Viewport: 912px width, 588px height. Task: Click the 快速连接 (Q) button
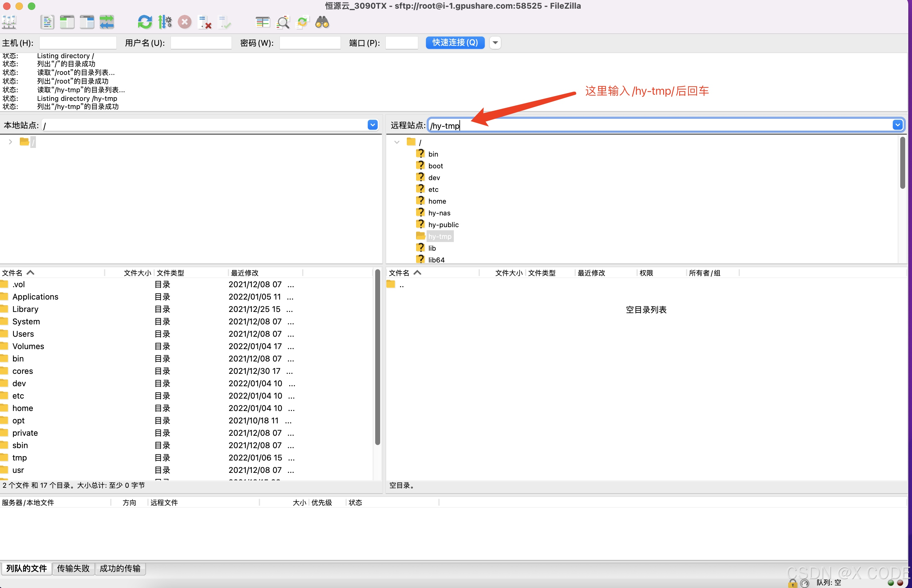click(x=455, y=43)
